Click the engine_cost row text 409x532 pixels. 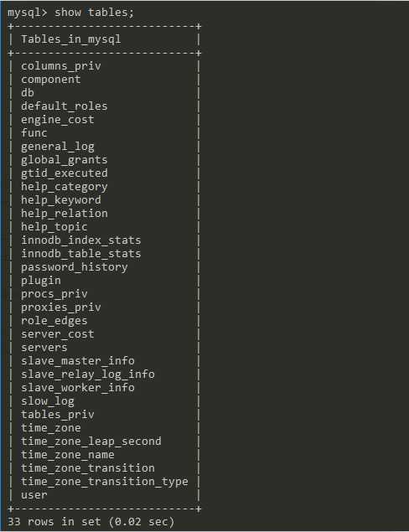(x=58, y=120)
